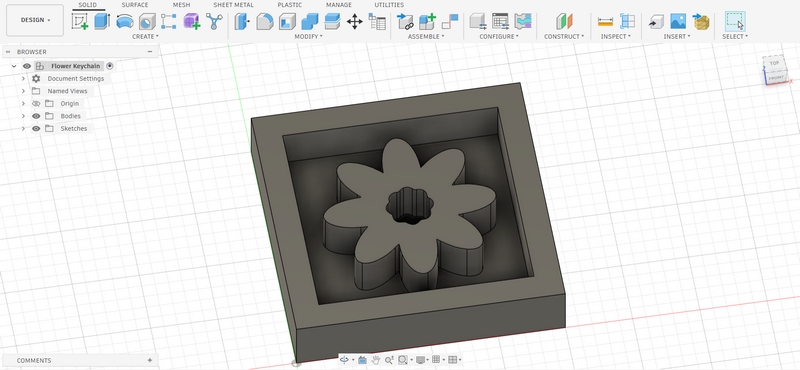Image resolution: width=800 pixels, height=370 pixels.
Task: Click the Combine bodies tool icon
Action: point(310,21)
